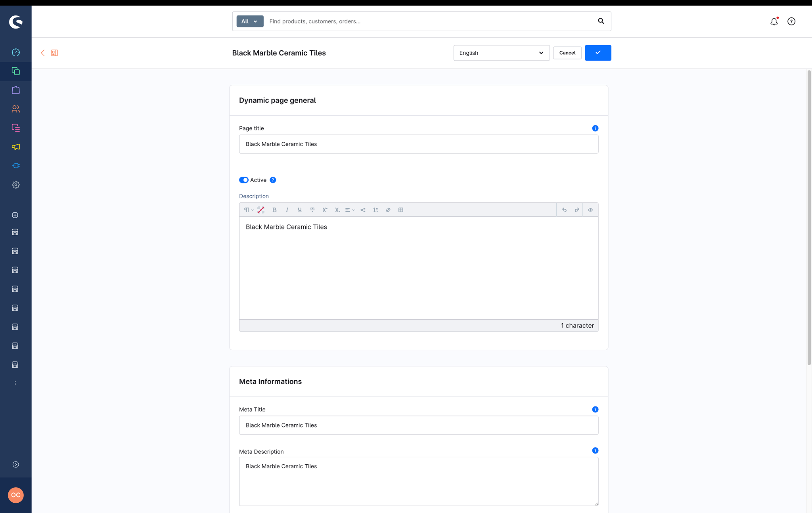Click the add sales channel plus icon

pos(15,215)
